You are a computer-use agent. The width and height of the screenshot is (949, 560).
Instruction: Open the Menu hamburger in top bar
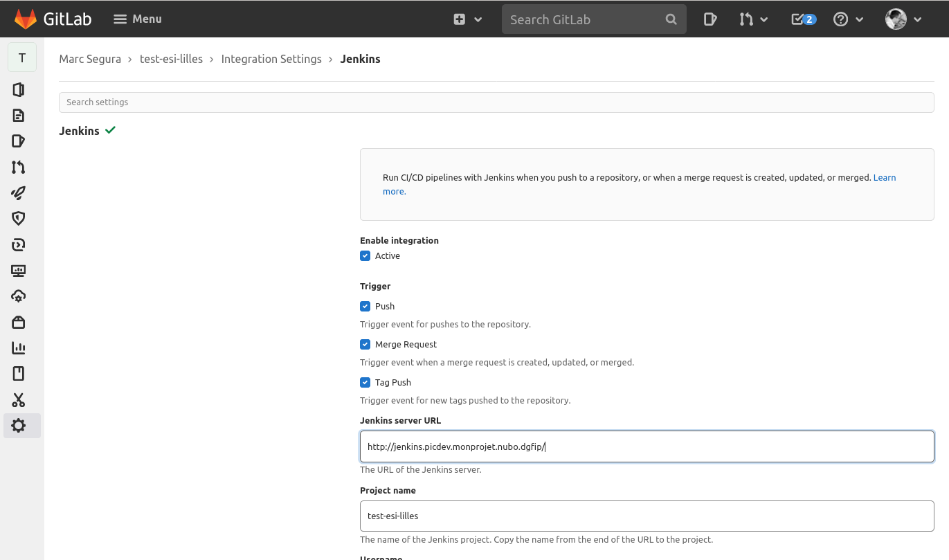click(138, 19)
